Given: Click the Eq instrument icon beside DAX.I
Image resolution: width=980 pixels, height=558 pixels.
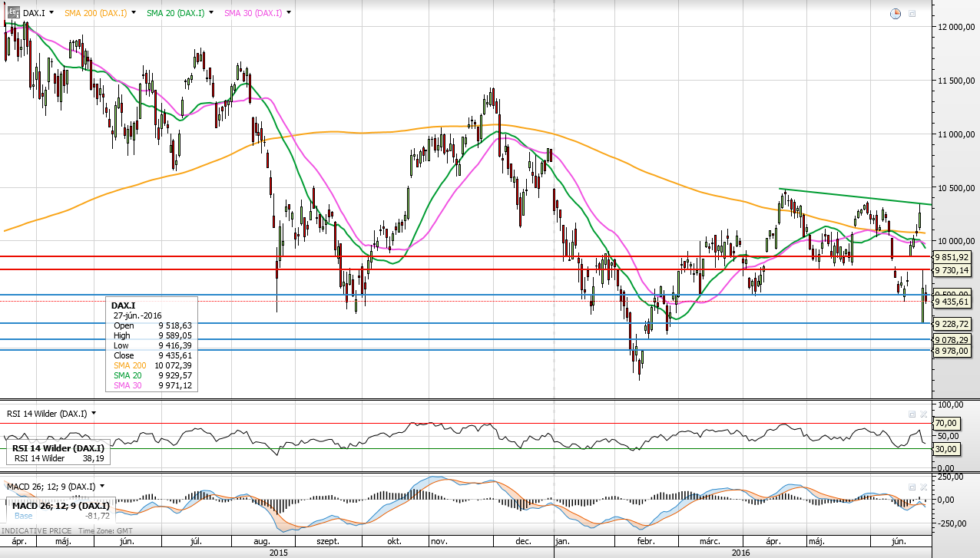Looking at the screenshot, I should click(13, 12).
